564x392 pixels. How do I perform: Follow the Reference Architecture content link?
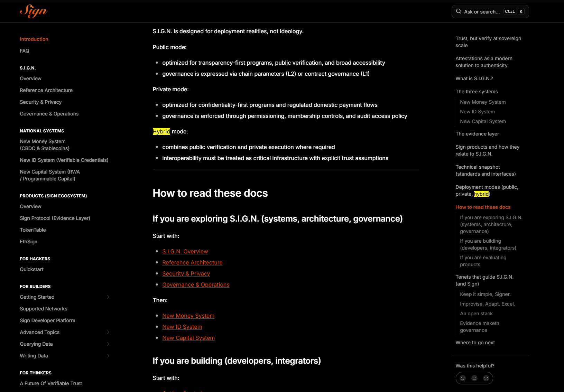(192, 263)
